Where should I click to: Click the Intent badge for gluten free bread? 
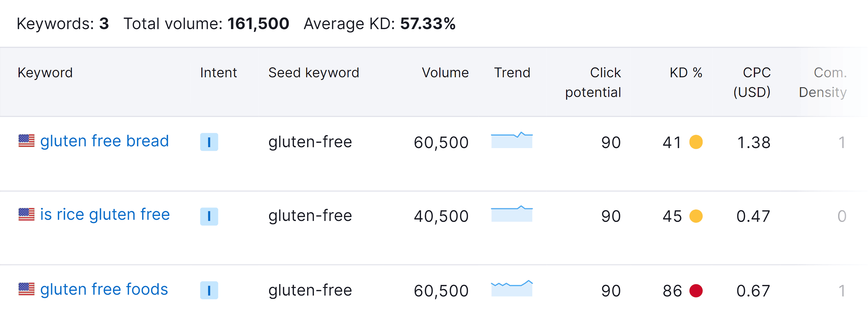(x=209, y=142)
